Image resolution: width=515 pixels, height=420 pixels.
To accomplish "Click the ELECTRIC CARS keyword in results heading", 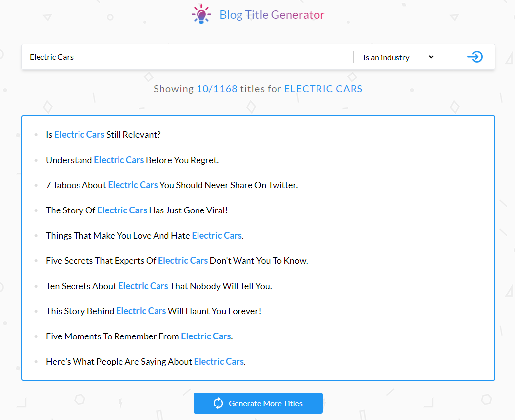I will (323, 89).
